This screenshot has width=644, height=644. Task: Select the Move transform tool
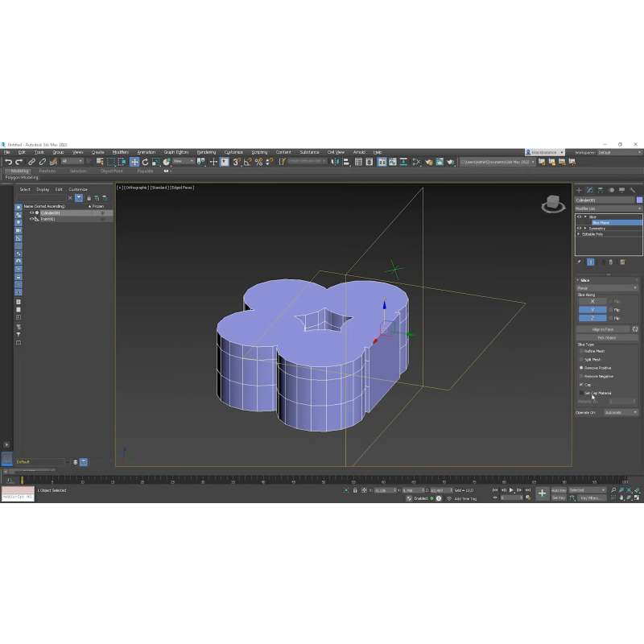[x=134, y=162]
